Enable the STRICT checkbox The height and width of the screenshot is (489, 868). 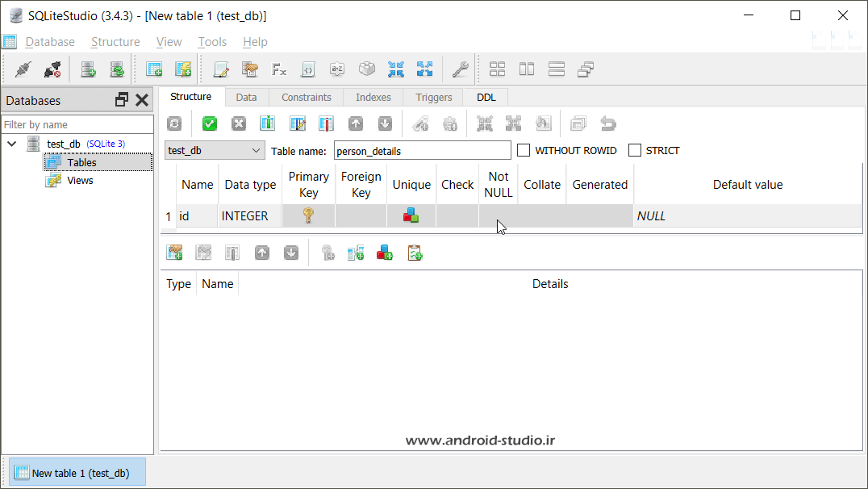tap(635, 150)
